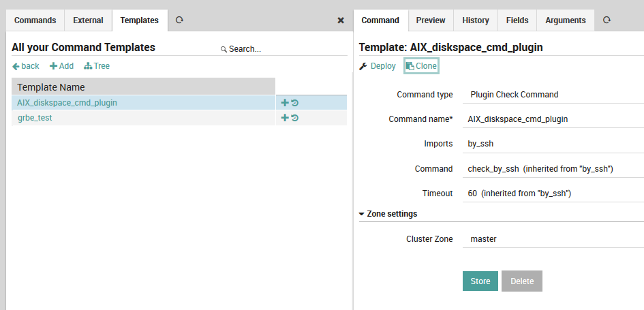Deploy the template configuration
Image resolution: width=644 pixels, height=310 pixels.
pos(378,66)
